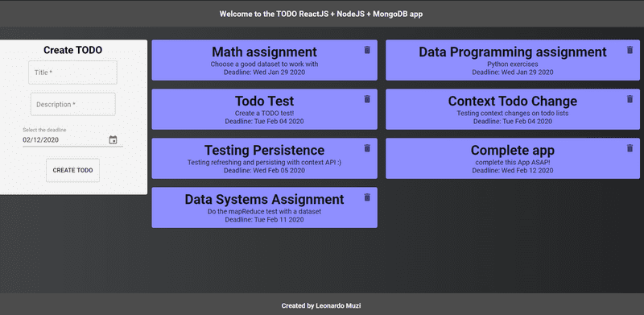Click the Title input field
Image resolution: width=644 pixels, height=315 pixels.
coord(72,73)
